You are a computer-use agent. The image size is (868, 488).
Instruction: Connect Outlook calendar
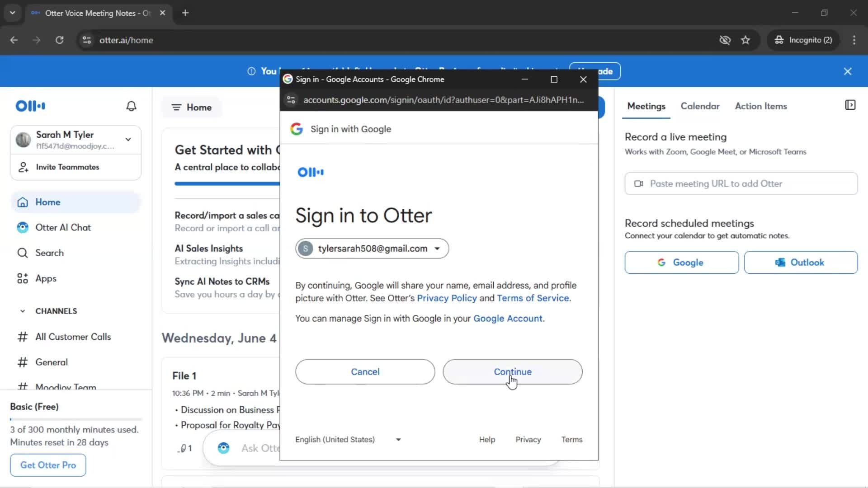[801, 263]
